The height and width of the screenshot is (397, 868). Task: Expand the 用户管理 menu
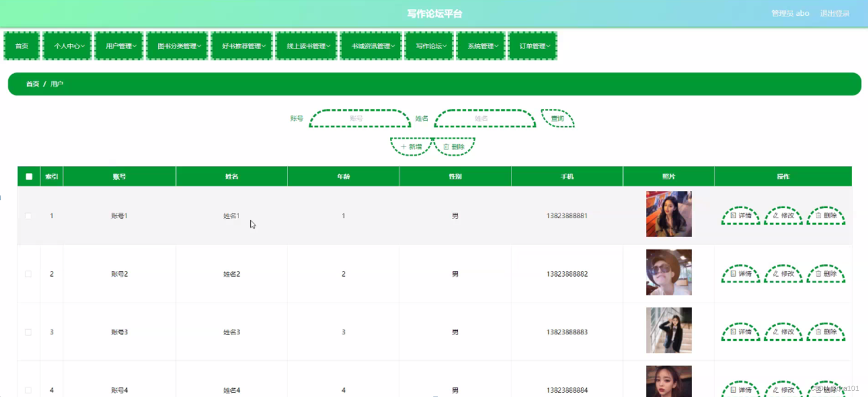[x=119, y=46]
